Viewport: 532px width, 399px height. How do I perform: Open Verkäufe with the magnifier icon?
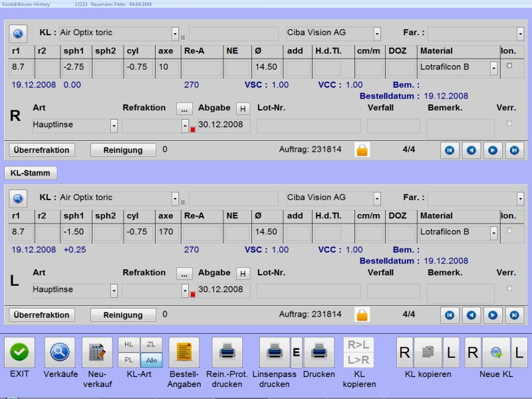[60, 352]
